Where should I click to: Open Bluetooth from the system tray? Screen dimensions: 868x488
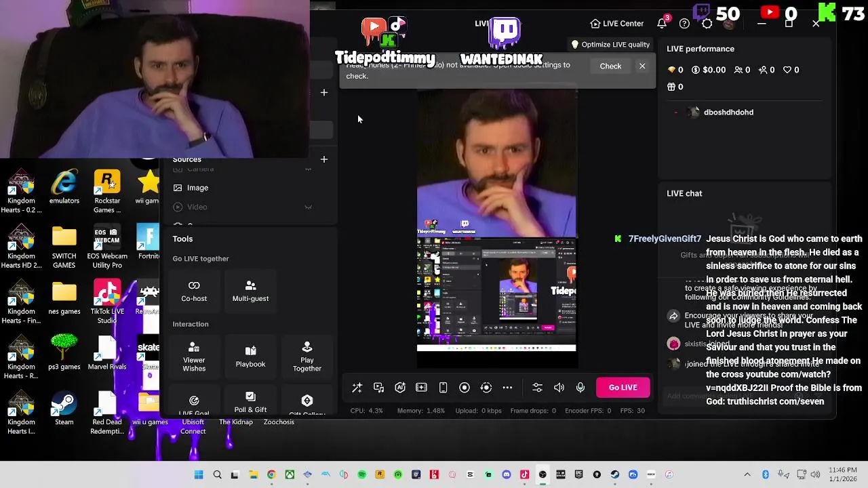(766, 474)
